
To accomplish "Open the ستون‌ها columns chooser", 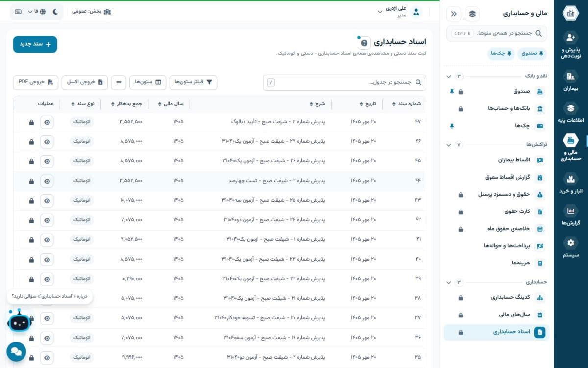I will [x=147, y=82].
